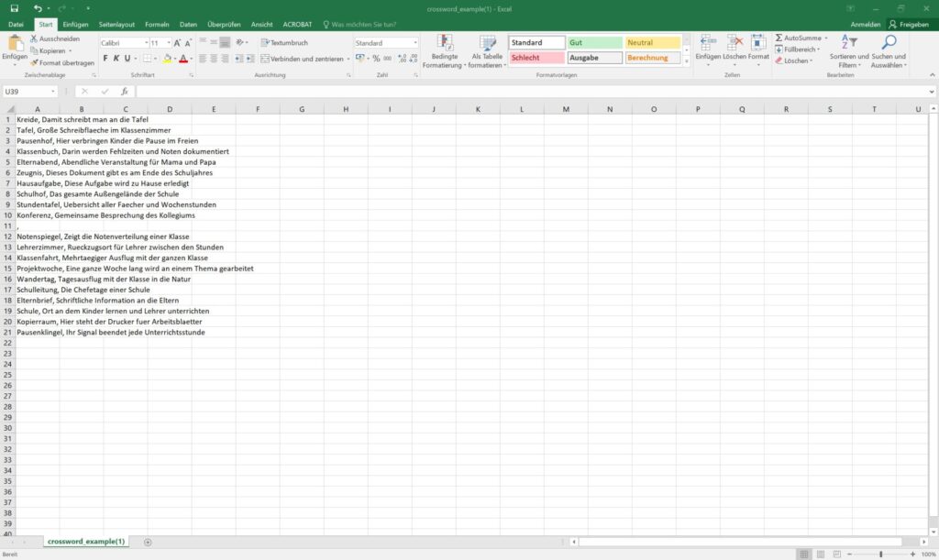Screen dimensions: 939x560
Task: Click increase indent icon
Action: [250, 59]
